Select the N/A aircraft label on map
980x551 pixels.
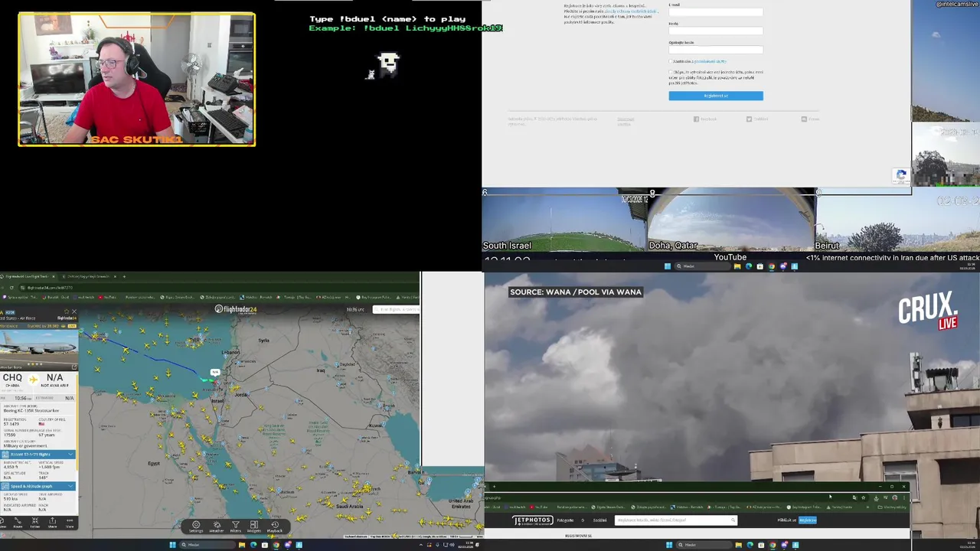click(x=215, y=372)
